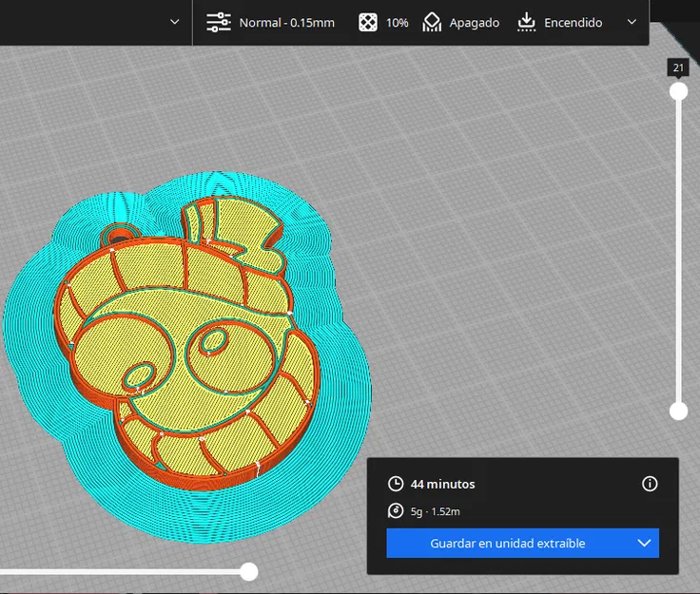
Task: Expand the printer selector chevron at left
Action: pos(175,22)
